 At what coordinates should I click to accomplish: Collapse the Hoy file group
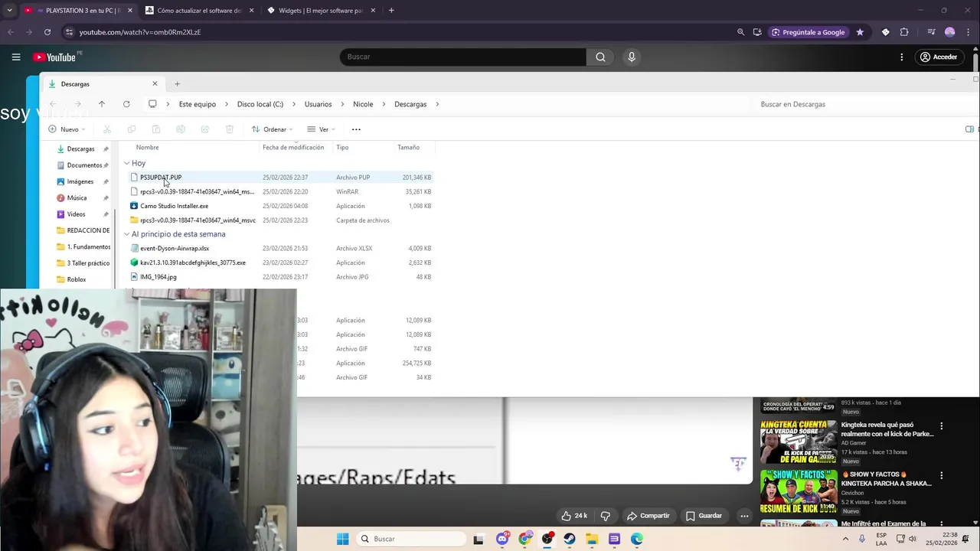[127, 163]
